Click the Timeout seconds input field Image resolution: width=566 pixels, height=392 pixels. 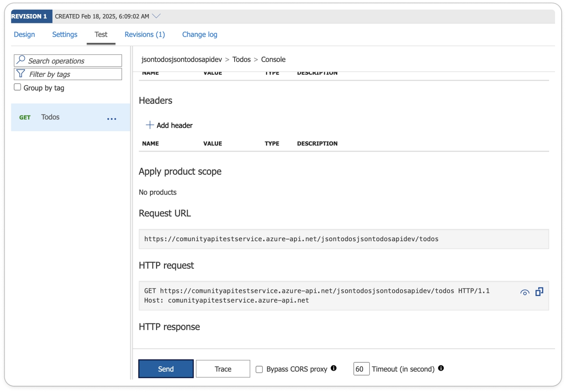click(x=361, y=369)
